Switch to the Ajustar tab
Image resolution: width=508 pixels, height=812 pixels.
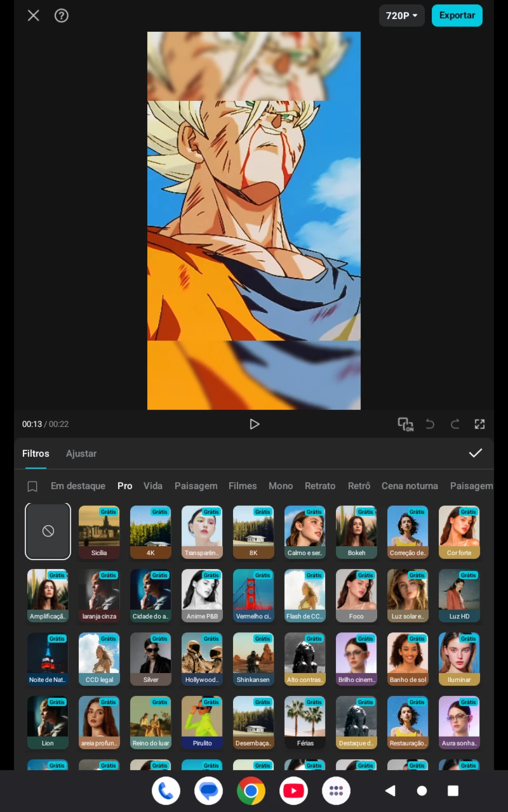click(81, 454)
